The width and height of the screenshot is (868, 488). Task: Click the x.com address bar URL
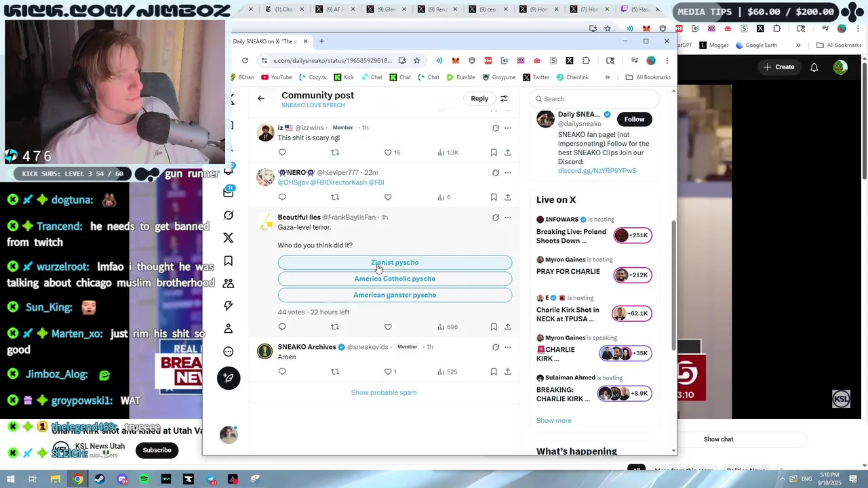coord(332,60)
